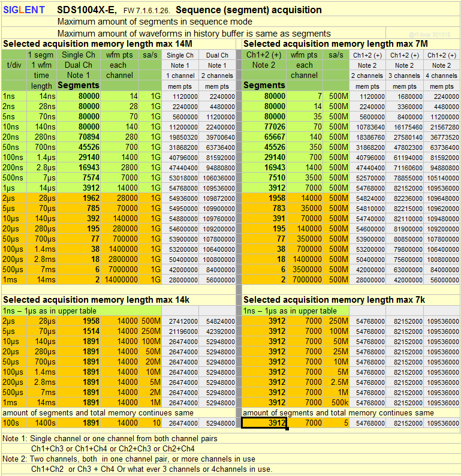Click the 'Ch1+Ch3 or Ch1+Ch4' footnote line

[113, 448]
